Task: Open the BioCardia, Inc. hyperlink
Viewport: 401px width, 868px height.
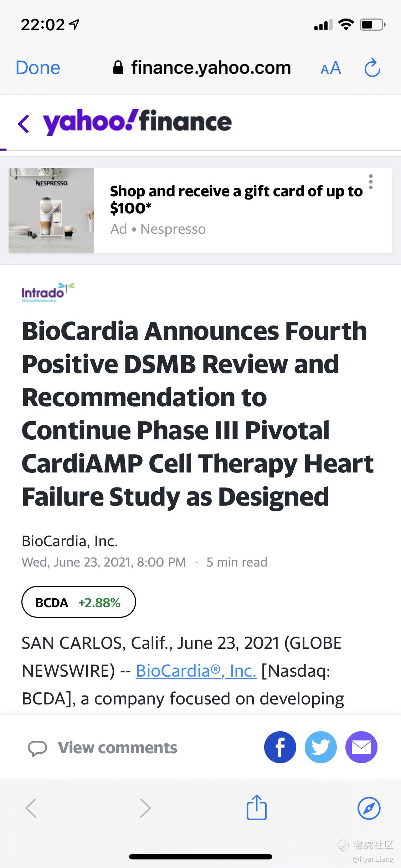Action: point(196,671)
